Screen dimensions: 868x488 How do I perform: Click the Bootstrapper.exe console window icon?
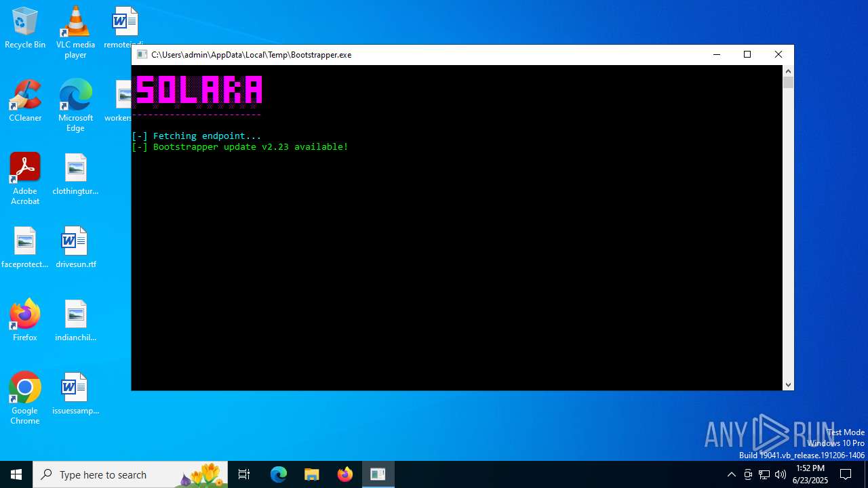point(142,55)
